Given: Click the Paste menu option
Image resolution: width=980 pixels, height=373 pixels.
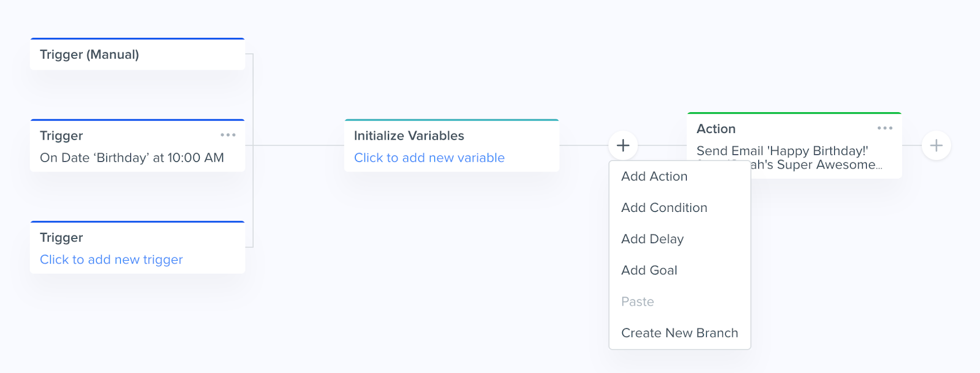Looking at the screenshot, I should click(x=638, y=301).
